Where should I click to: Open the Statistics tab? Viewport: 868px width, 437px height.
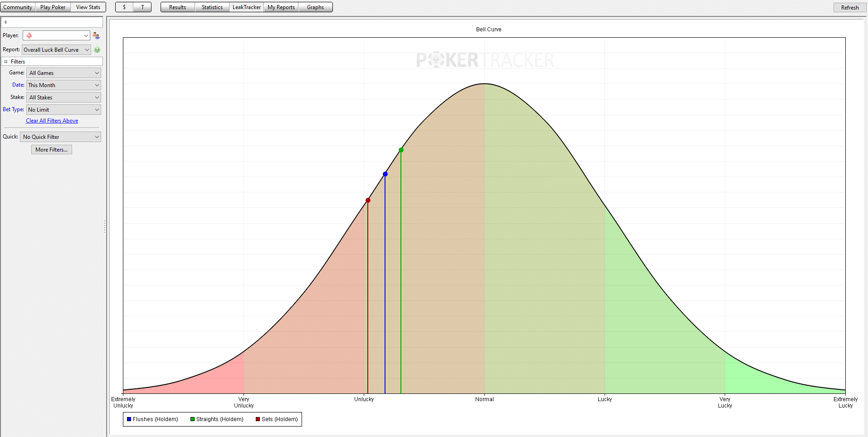click(212, 7)
